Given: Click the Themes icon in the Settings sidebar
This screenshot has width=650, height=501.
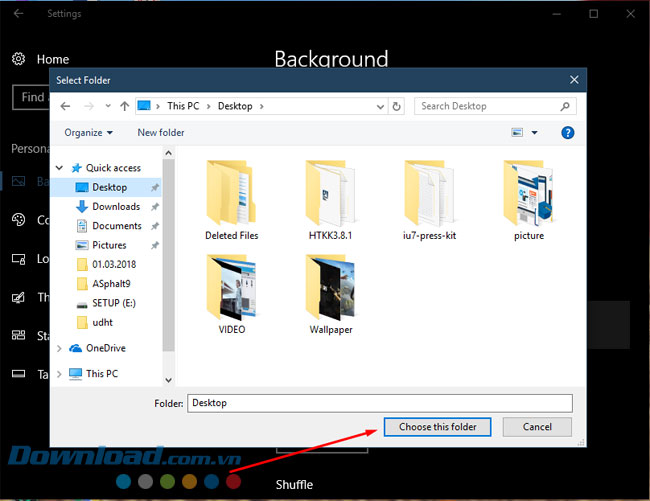Looking at the screenshot, I should coord(18,297).
